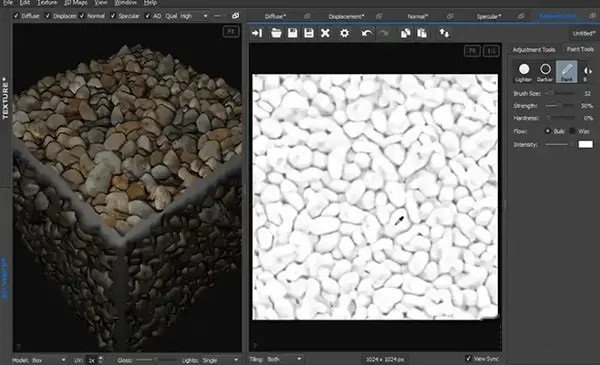Detach the Specular tab with its window icon
600x365 pixels.
[x=521, y=16]
